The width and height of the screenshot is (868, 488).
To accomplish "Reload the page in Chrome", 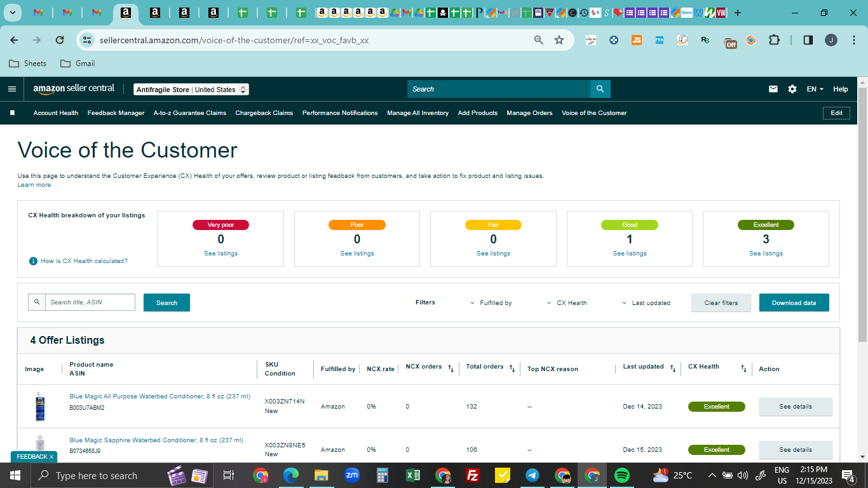I will click(x=60, y=40).
